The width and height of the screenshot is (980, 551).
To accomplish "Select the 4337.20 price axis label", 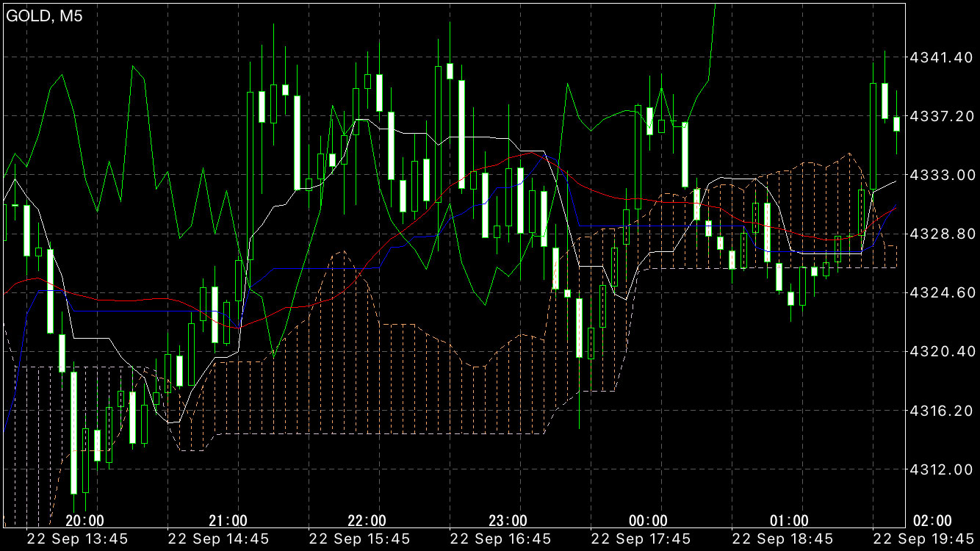I will tap(941, 116).
